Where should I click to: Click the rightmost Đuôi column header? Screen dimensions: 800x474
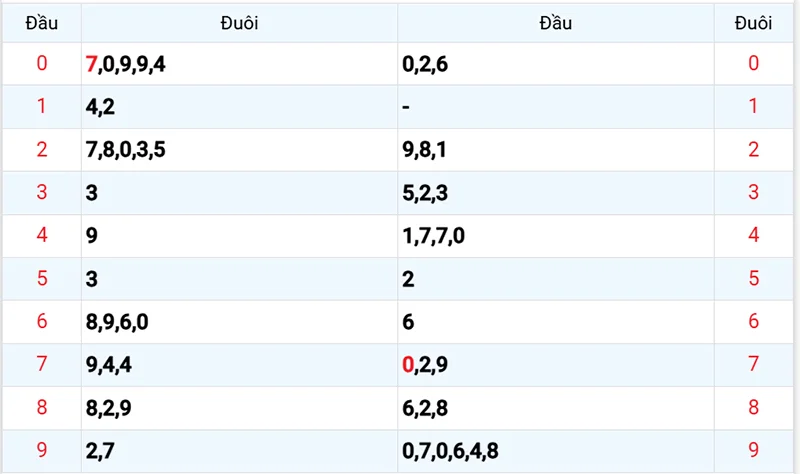coord(753,22)
